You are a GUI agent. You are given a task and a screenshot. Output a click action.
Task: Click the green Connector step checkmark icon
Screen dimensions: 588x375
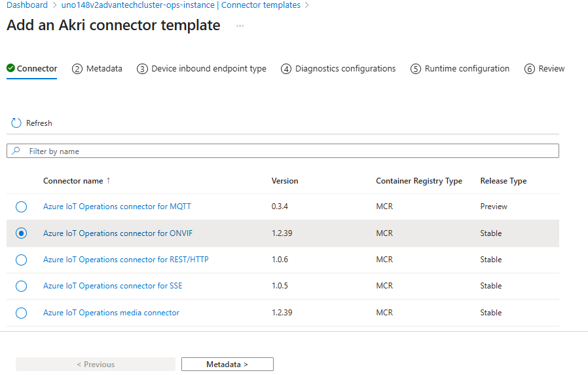(x=10, y=68)
